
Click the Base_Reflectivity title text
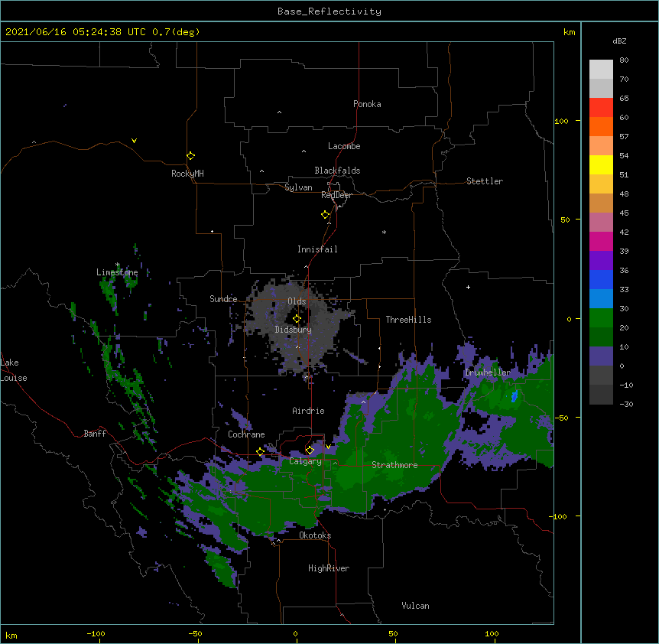pyautogui.click(x=329, y=11)
